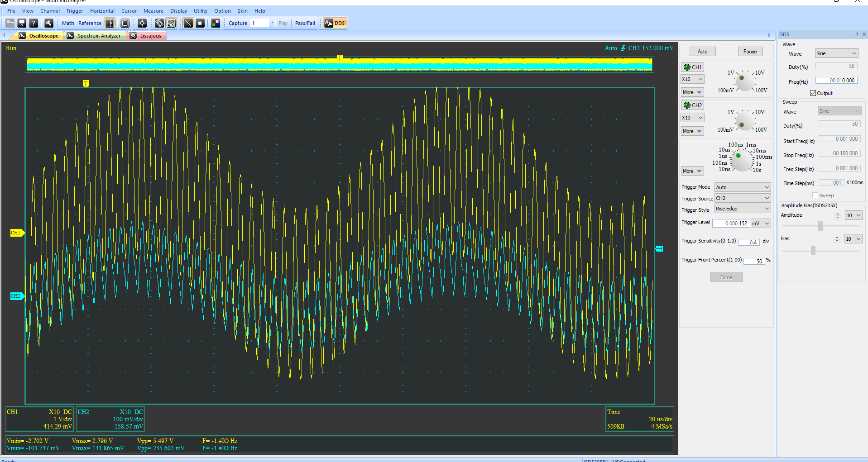
Task: Select the diagonal line draw mode icon
Action: [x=188, y=23]
